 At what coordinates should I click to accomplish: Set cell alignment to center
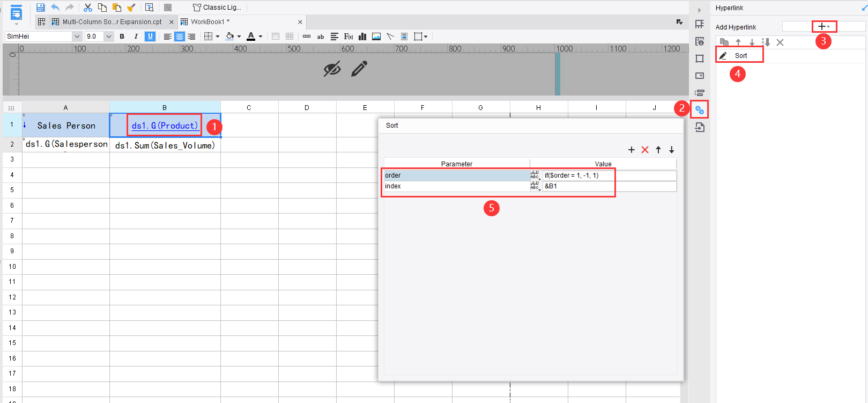(180, 36)
